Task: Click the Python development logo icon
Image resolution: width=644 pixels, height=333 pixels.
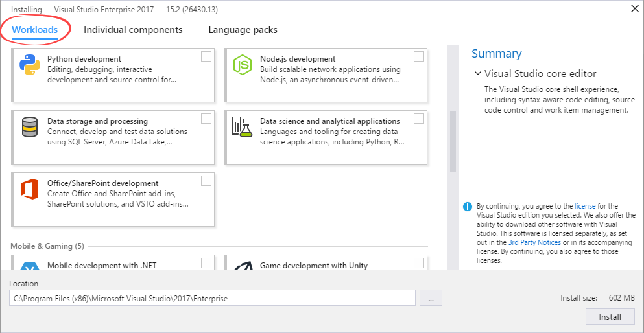Action: point(30,65)
